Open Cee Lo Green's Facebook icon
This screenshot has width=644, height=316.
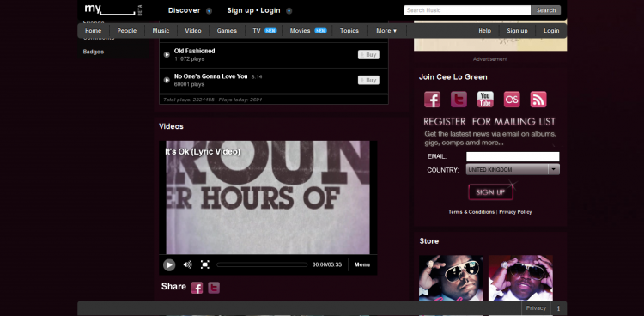click(x=432, y=100)
